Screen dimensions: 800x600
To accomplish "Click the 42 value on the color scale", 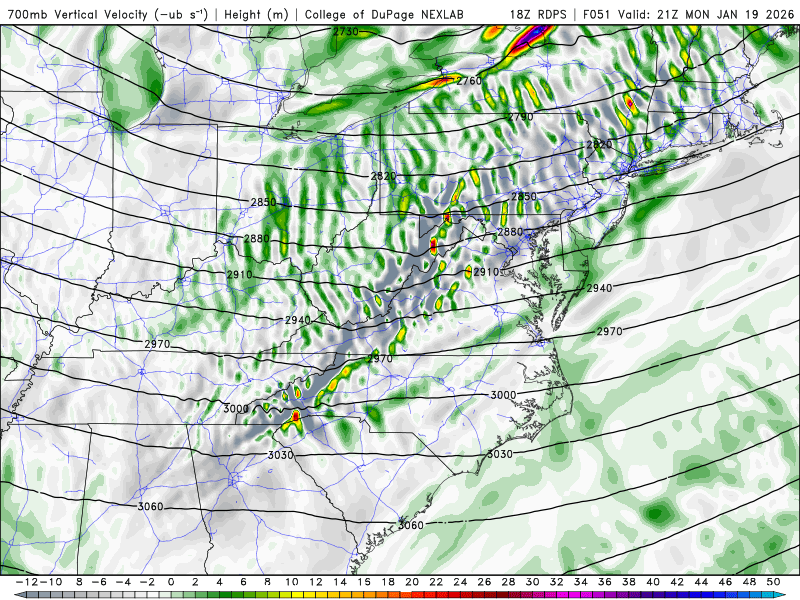I will pyautogui.click(x=677, y=582).
